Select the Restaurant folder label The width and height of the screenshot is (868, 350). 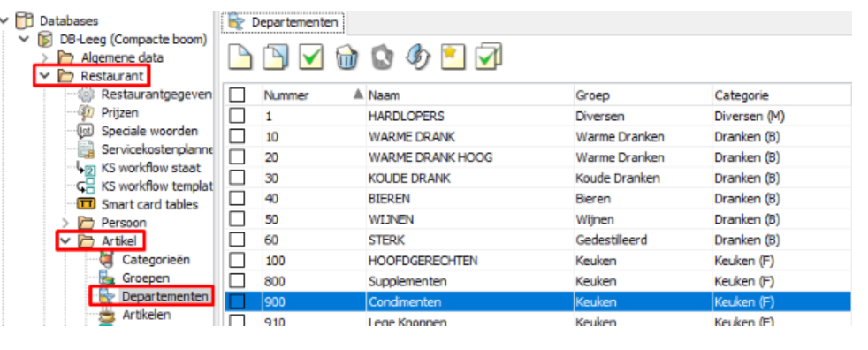pyautogui.click(x=112, y=76)
